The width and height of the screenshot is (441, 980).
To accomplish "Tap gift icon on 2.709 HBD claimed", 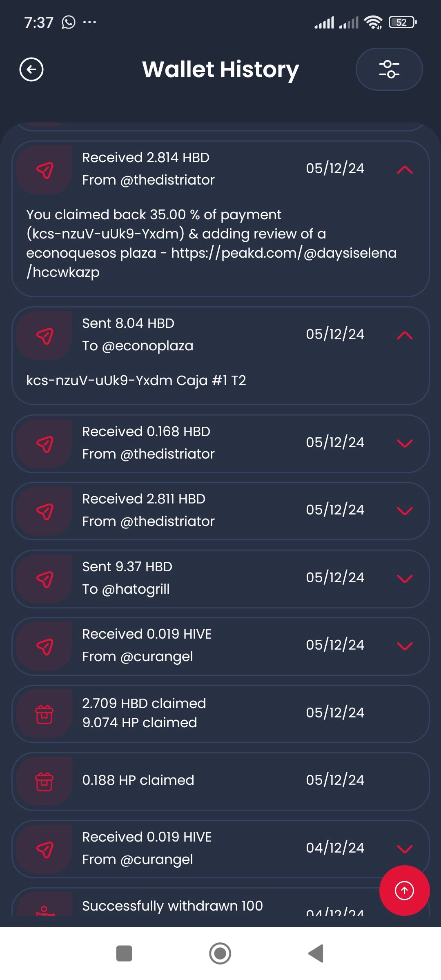I will click(45, 714).
